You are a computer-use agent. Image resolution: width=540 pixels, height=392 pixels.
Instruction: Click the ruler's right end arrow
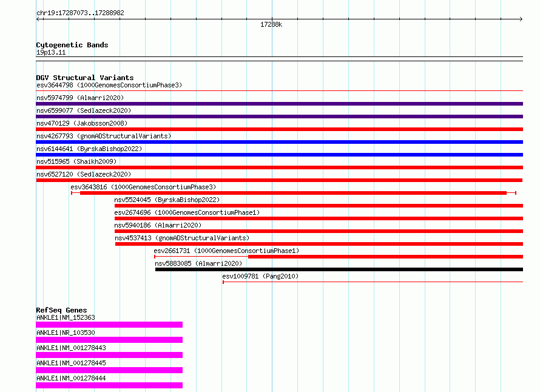coord(521,19)
